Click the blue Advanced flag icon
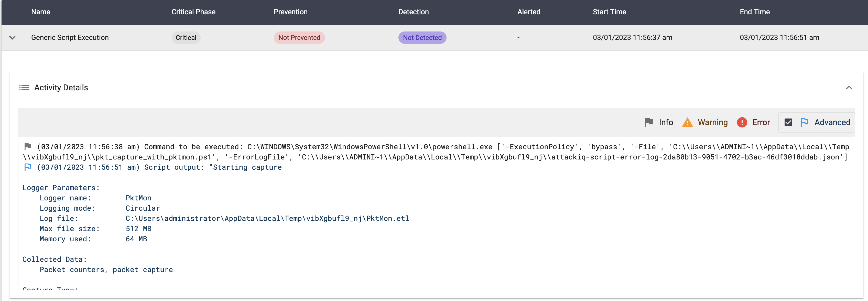This screenshot has height=301, width=868. point(804,122)
